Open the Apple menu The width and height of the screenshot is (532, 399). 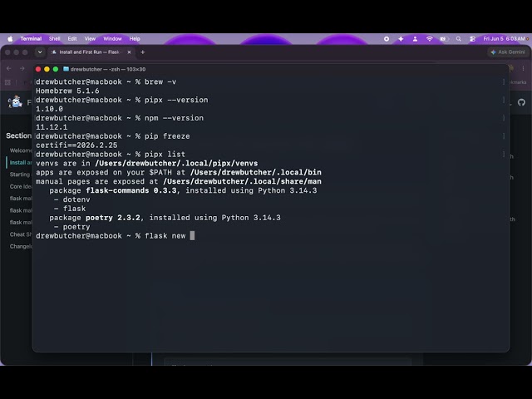point(10,39)
